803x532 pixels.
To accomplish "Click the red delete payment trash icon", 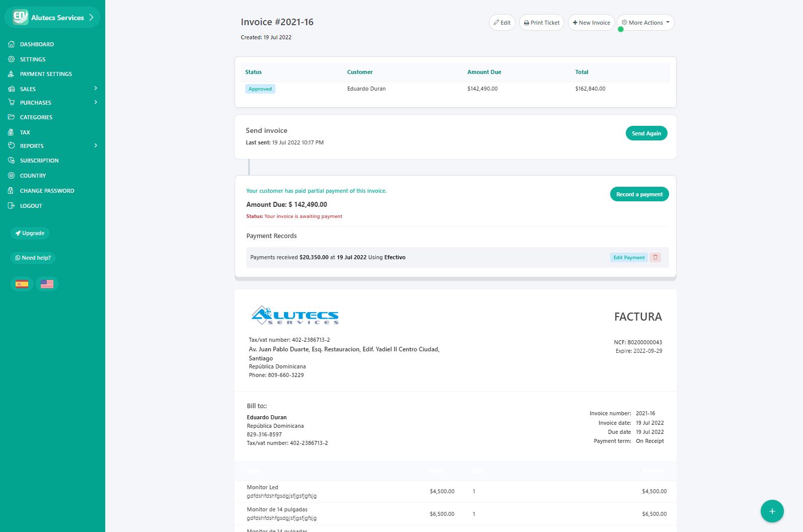I will pyautogui.click(x=655, y=257).
